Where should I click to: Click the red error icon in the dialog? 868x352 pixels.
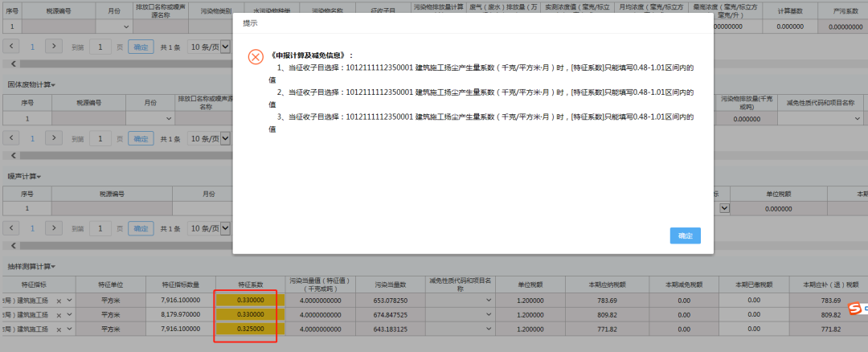pos(256,56)
